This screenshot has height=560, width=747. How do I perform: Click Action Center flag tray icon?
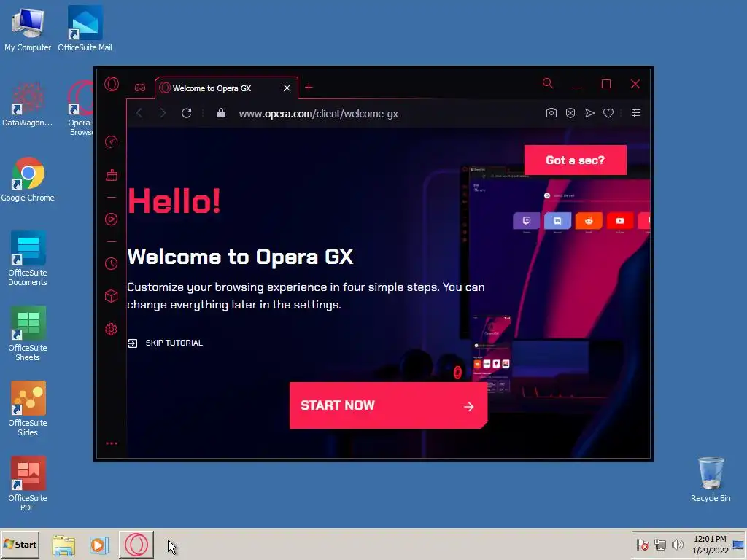point(642,545)
